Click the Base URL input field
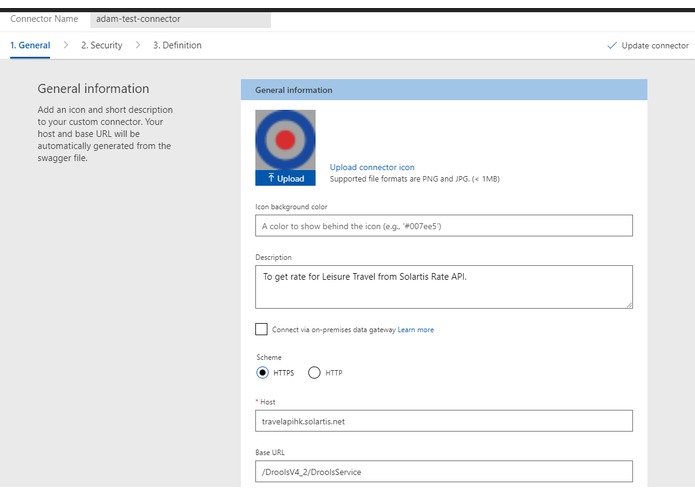 pyautogui.click(x=444, y=471)
